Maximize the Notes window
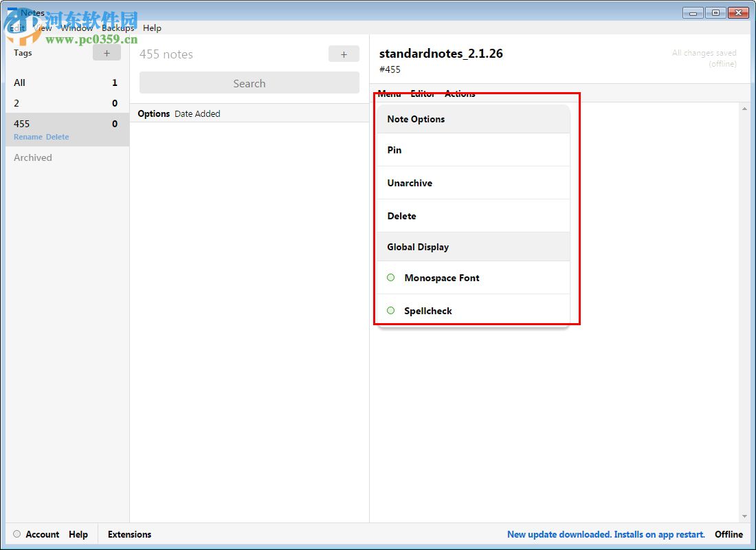The width and height of the screenshot is (756, 550). [715, 13]
